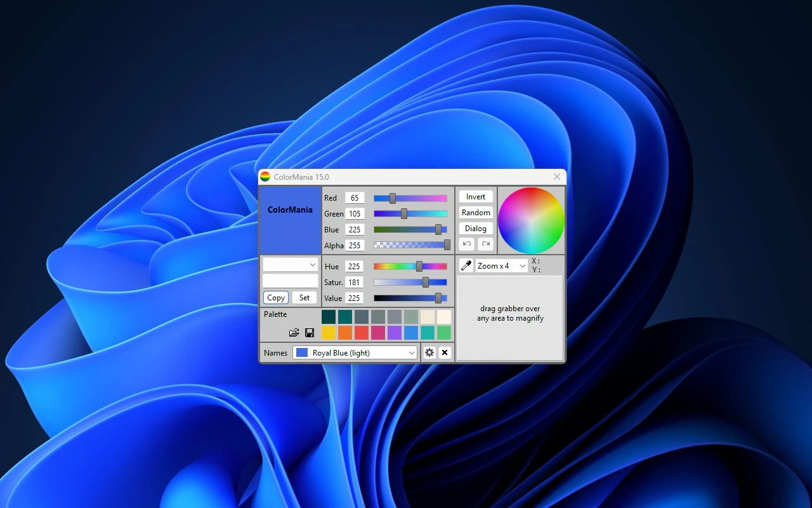Adjust the Blue slider

410,230
